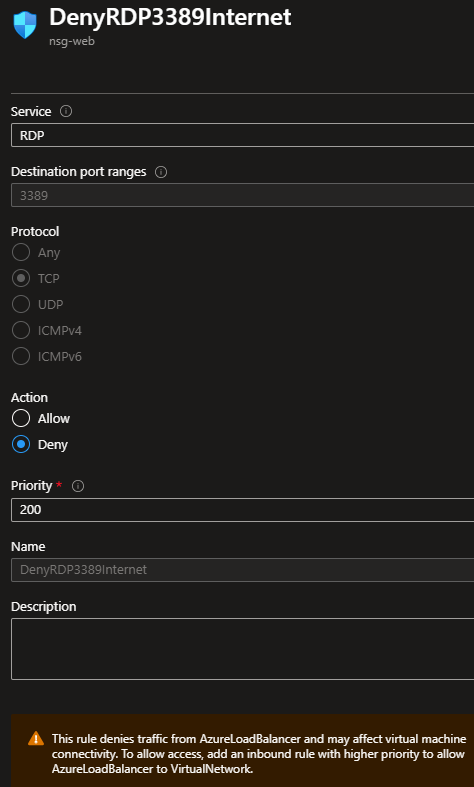Click the NSG shield icon beside the title
This screenshot has height=787, width=474.
click(25, 25)
